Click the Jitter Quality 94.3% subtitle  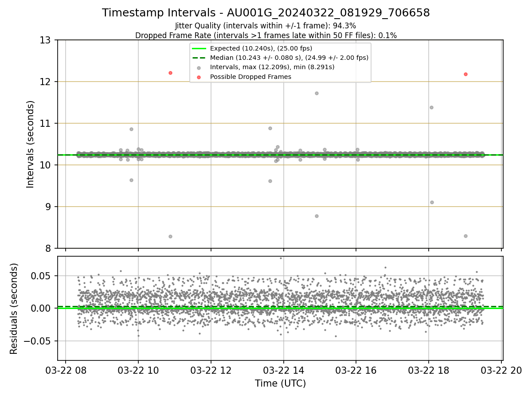266,26
